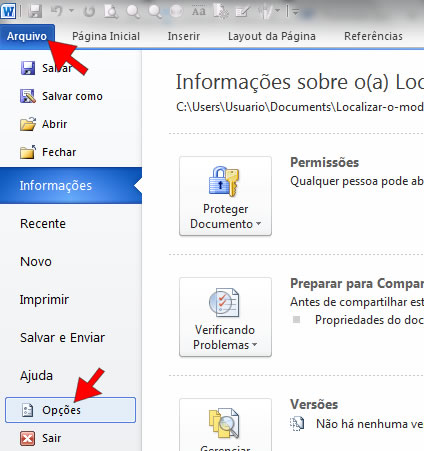Click the Abrir open-folder command
The height and width of the screenshot is (451, 424).
[x=43, y=124]
